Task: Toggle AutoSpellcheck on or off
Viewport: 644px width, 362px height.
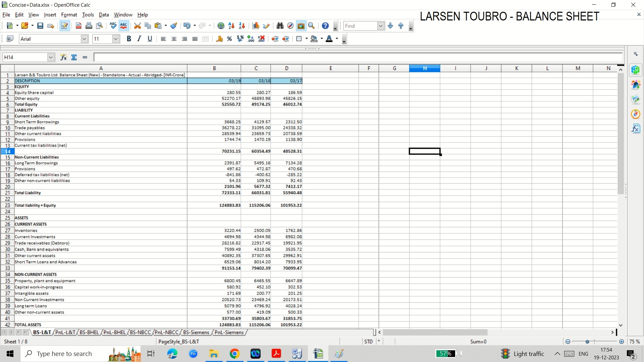Action: (124, 26)
